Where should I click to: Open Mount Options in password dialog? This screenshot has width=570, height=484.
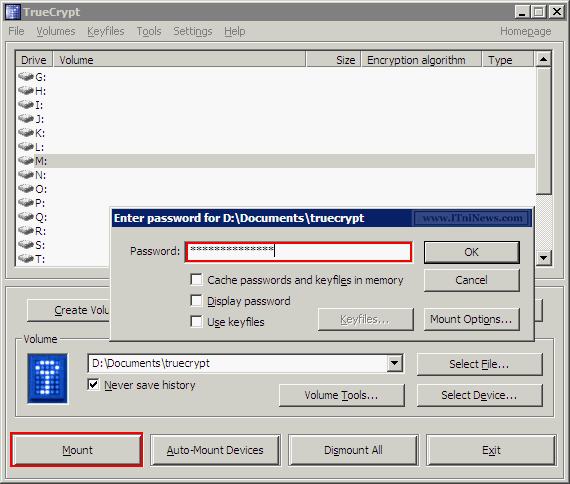tap(471, 319)
